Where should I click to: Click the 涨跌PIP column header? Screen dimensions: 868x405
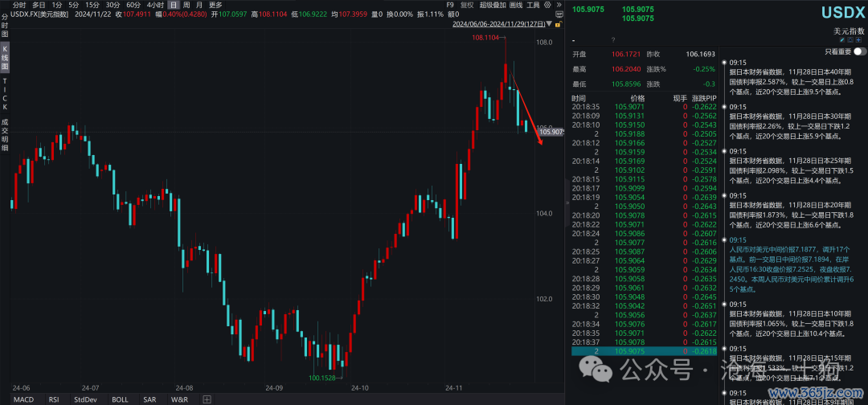point(703,97)
